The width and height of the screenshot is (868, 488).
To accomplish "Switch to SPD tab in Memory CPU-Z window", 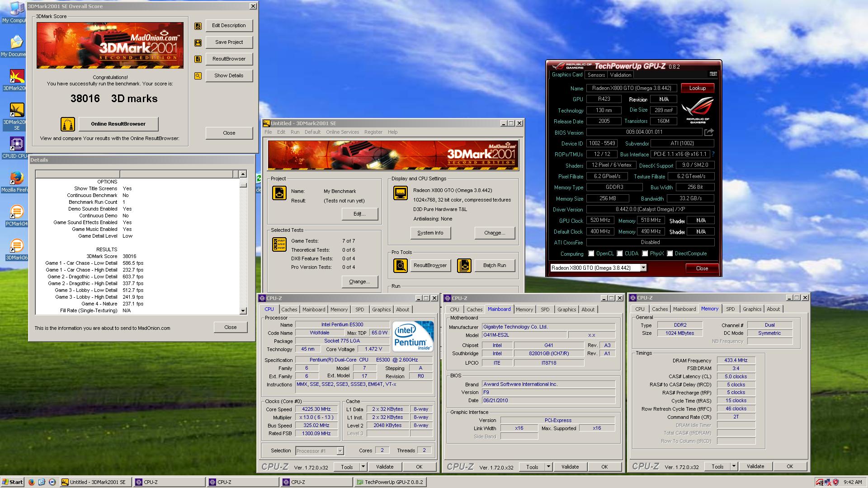I will 730,309.
